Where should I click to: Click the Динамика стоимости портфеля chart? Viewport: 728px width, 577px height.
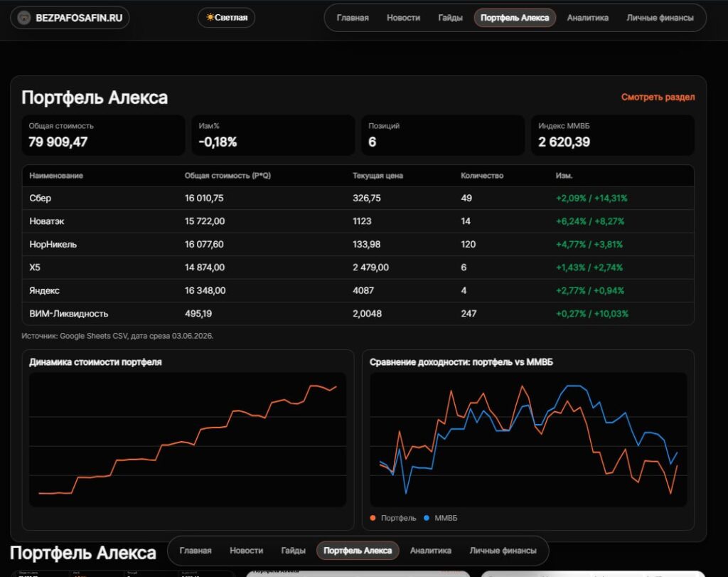pos(188,439)
